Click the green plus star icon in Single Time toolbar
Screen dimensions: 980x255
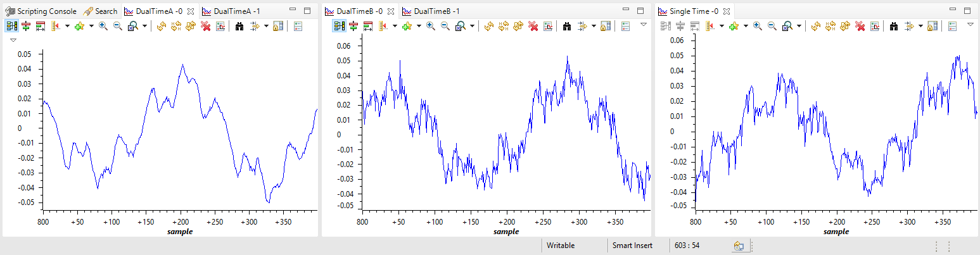coord(734,26)
